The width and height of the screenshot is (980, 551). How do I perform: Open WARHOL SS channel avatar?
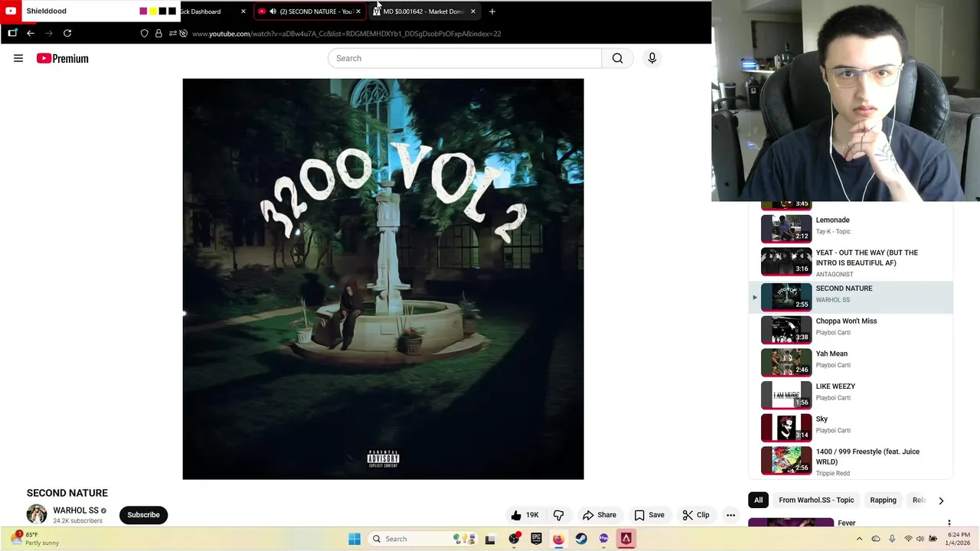(37, 514)
